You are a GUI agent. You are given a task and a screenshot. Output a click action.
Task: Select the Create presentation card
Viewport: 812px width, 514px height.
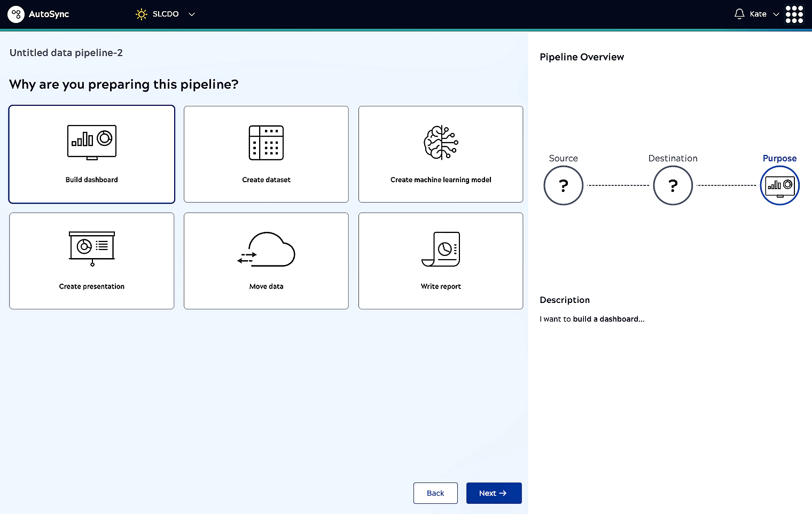(92, 261)
